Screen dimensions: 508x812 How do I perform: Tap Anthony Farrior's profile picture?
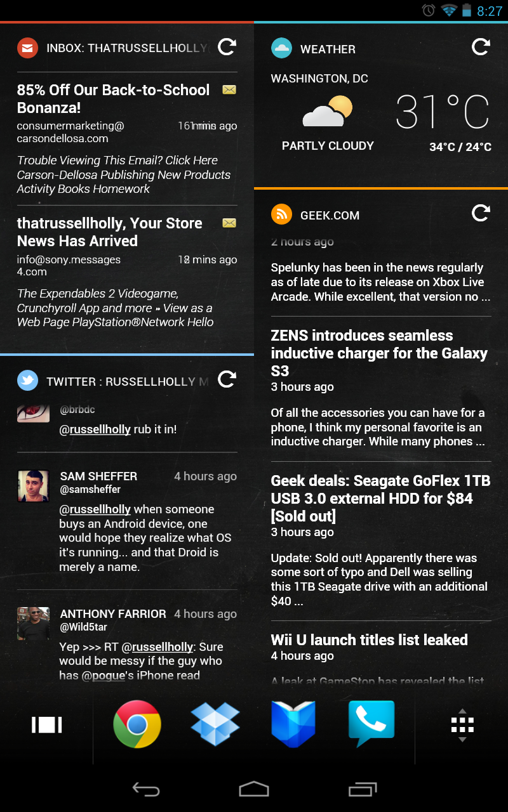(33, 624)
